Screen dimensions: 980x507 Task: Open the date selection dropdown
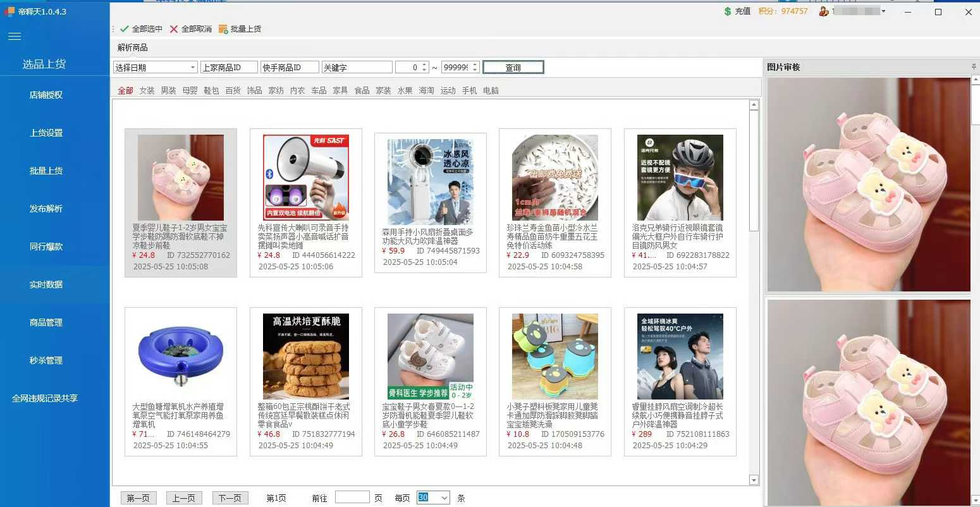coord(193,68)
